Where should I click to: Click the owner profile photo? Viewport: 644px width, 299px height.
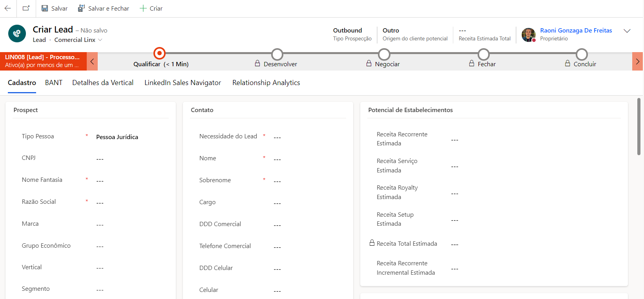click(x=528, y=34)
